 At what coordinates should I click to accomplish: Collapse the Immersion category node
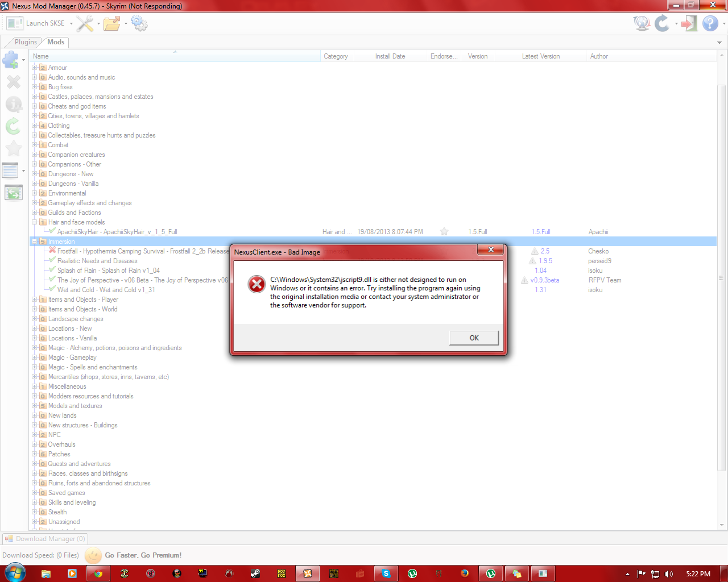coord(35,242)
